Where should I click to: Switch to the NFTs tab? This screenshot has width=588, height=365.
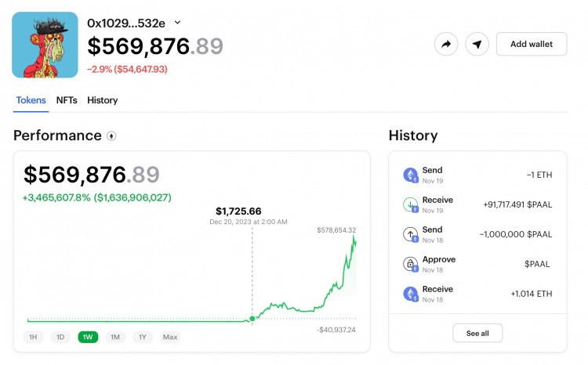point(67,100)
